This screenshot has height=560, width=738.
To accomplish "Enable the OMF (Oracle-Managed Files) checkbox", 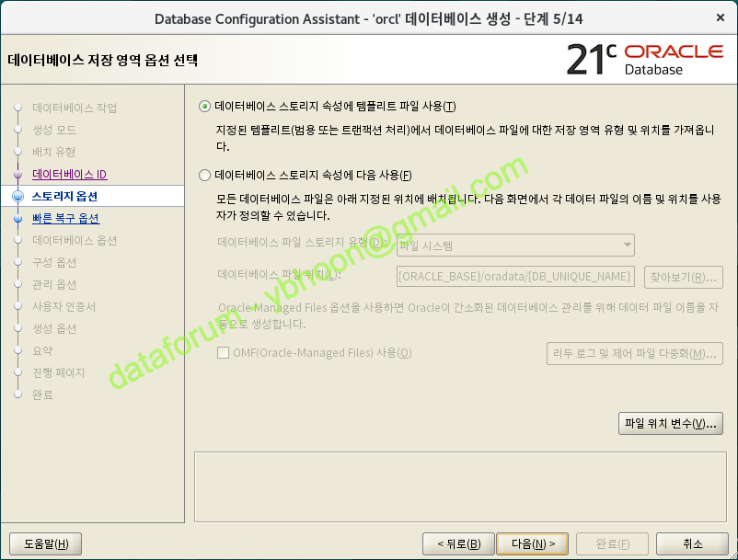I will coord(223,353).
